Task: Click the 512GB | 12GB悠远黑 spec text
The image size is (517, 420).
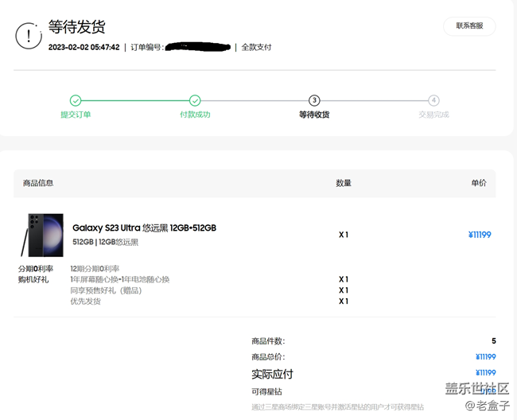Action: pyautogui.click(x=106, y=242)
